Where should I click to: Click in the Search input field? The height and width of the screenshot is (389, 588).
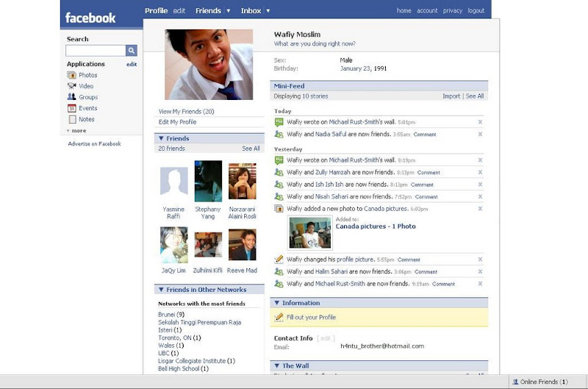coord(96,50)
